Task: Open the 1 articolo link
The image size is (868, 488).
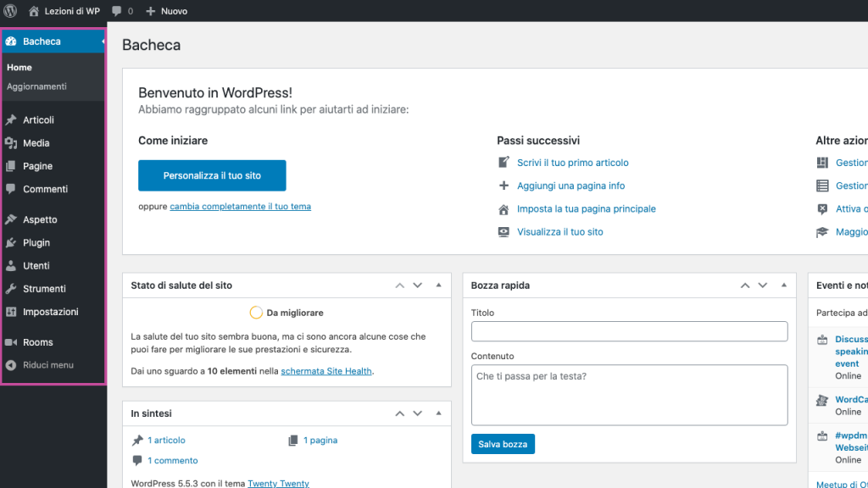Action: tap(166, 441)
